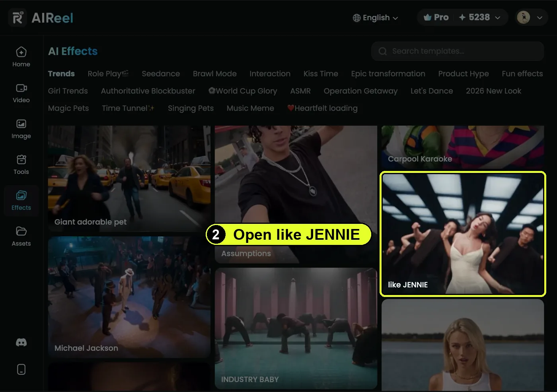The width and height of the screenshot is (557, 392).
Task: Open the World Cup Glory category
Action: point(243,91)
